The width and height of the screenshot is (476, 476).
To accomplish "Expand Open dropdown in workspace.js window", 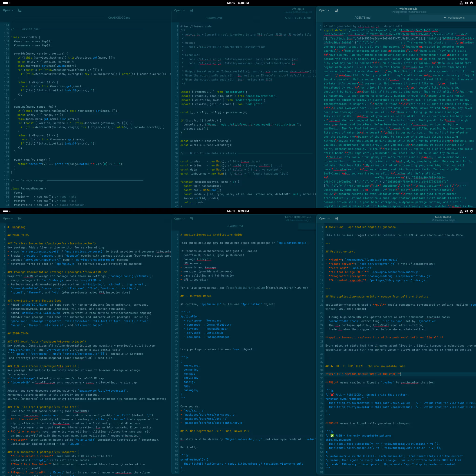I will [x=324, y=10].
